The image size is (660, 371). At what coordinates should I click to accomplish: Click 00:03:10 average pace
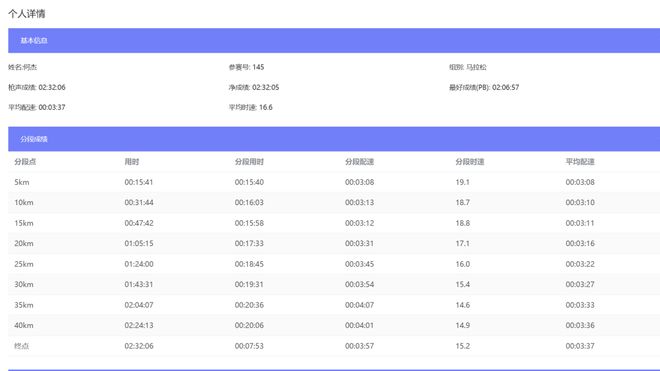[580, 203]
